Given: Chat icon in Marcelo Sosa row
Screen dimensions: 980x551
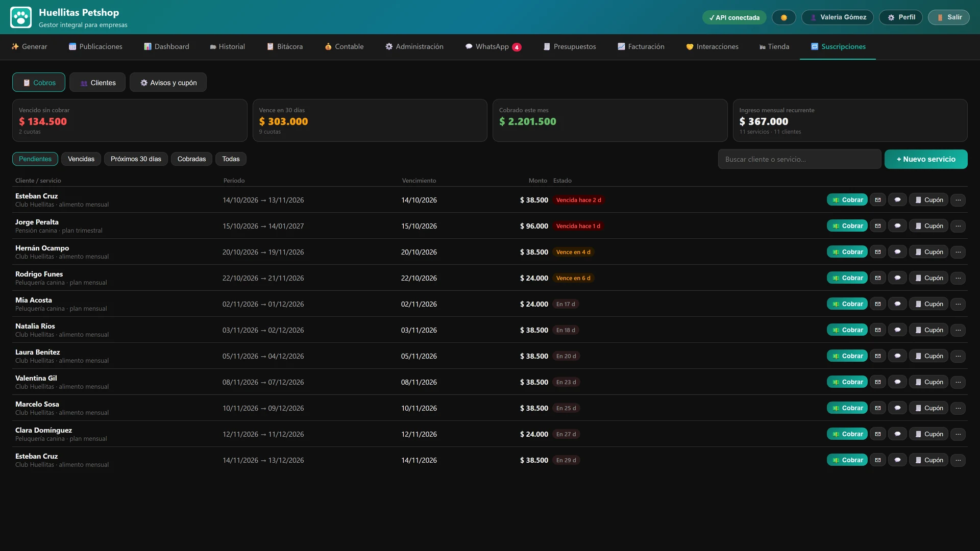Looking at the screenshot, I should (x=897, y=408).
